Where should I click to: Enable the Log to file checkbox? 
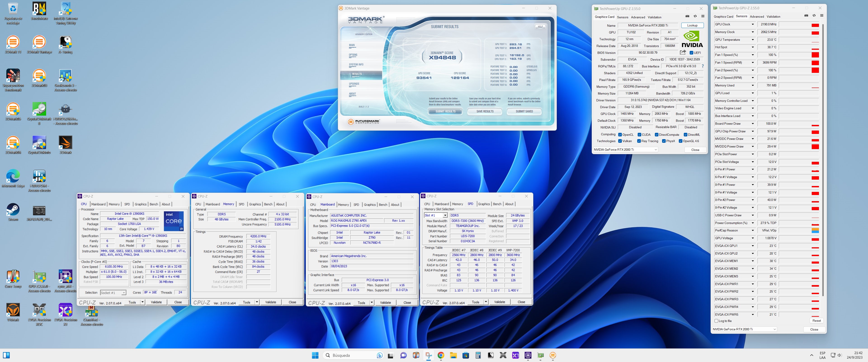coord(716,321)
